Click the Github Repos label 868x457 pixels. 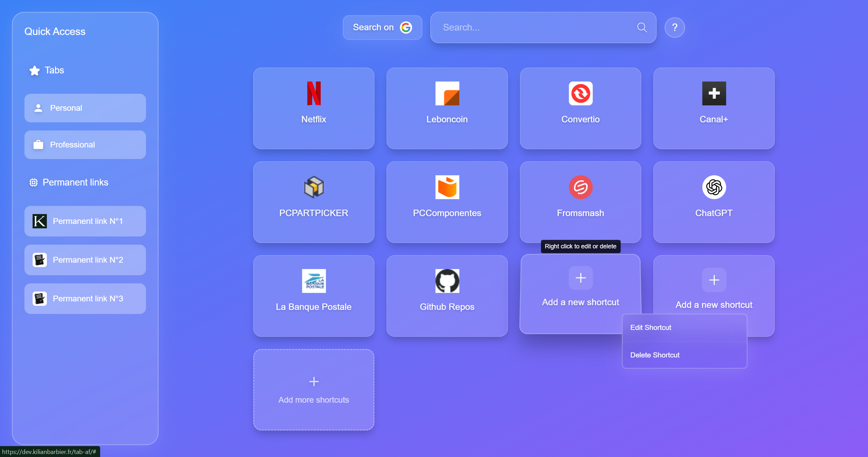coord(447,307)
